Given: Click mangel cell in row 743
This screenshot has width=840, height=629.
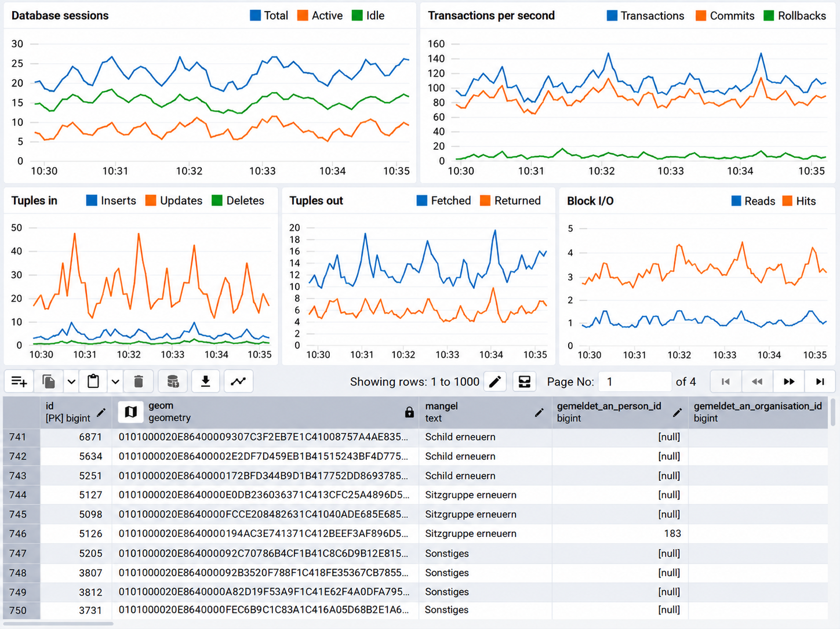Looking at the screenshot, I should pos(485,475).
